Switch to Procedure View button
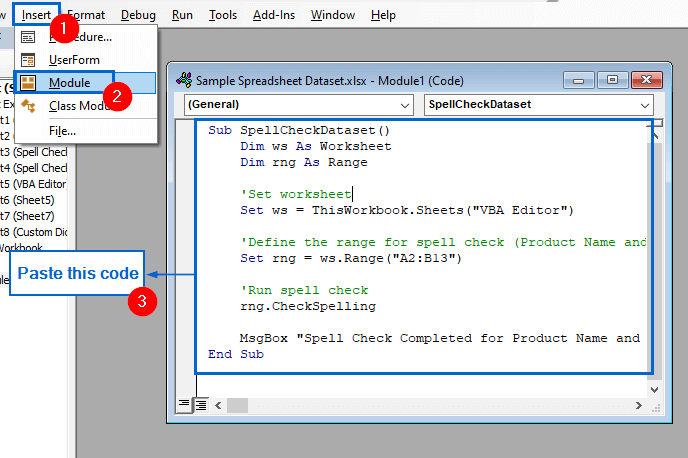Viewport: 688px width, 458px height. pyautogui.click(x=185, y=404)
